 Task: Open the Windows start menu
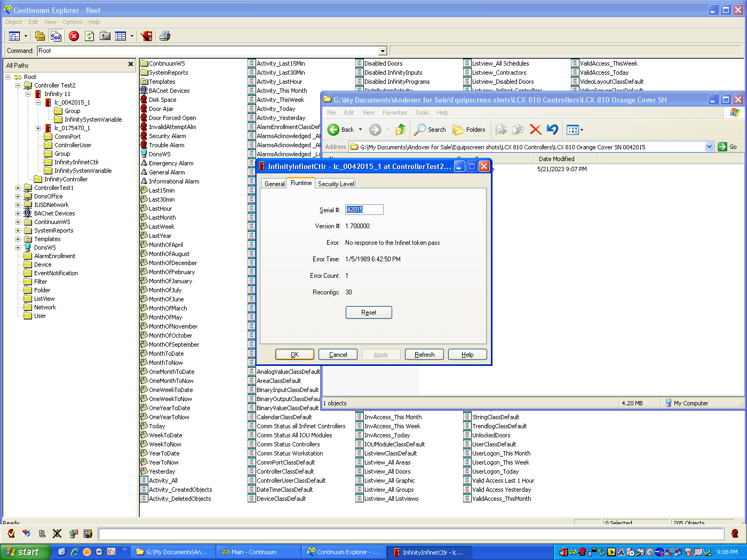click(x=26, y=552)
